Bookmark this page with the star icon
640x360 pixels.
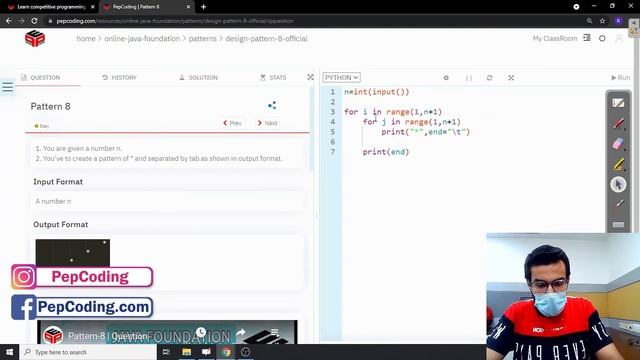click(602, 21)
